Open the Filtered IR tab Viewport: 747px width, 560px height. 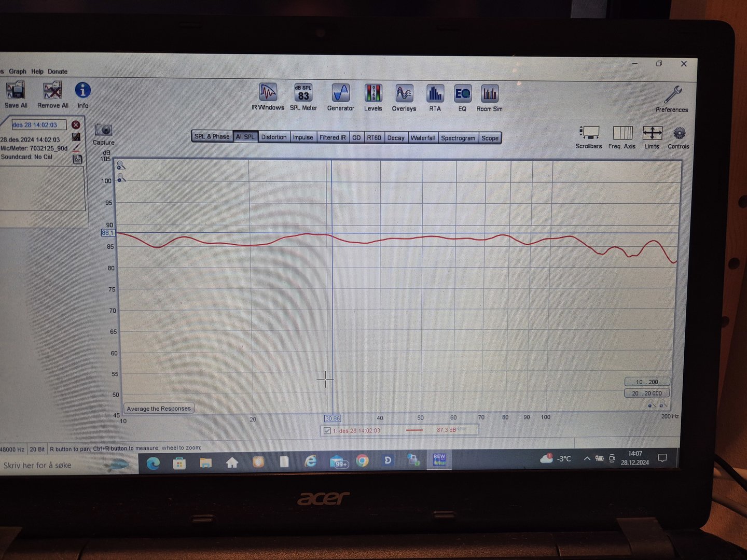pos(333,137)
